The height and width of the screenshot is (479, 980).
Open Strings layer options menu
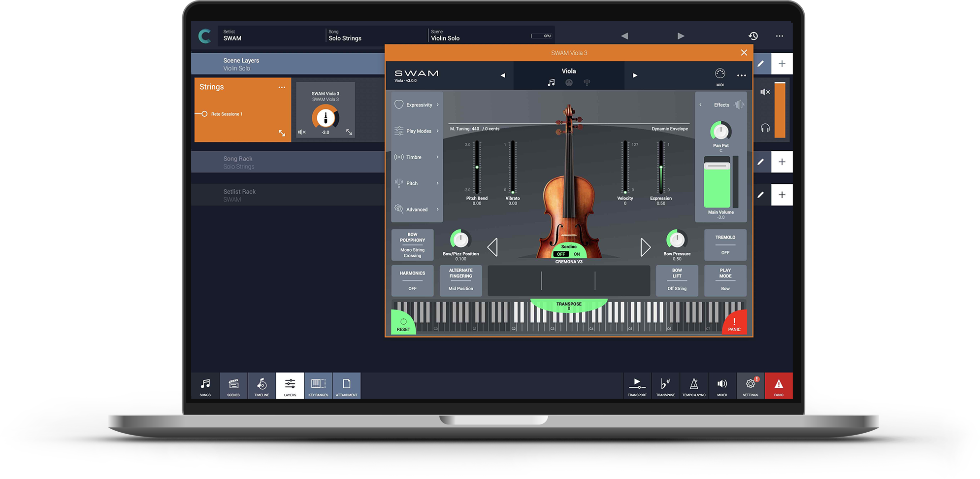282,87
